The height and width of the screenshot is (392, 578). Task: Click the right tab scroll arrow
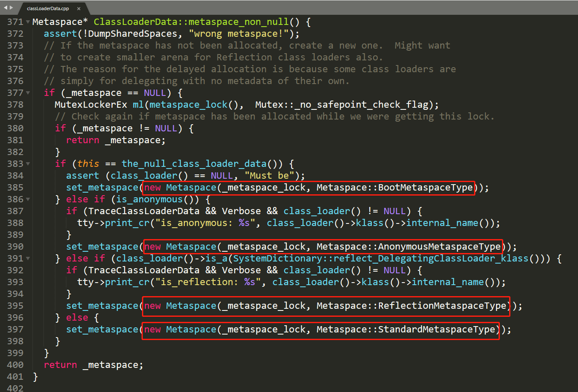(11, 8)
